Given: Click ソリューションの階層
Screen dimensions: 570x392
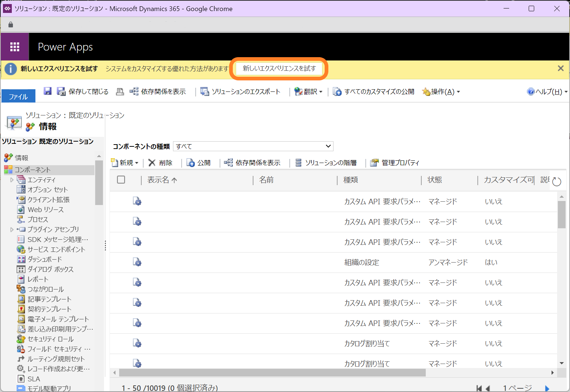Looking at the screenshot, I should (x=326, y=163).
